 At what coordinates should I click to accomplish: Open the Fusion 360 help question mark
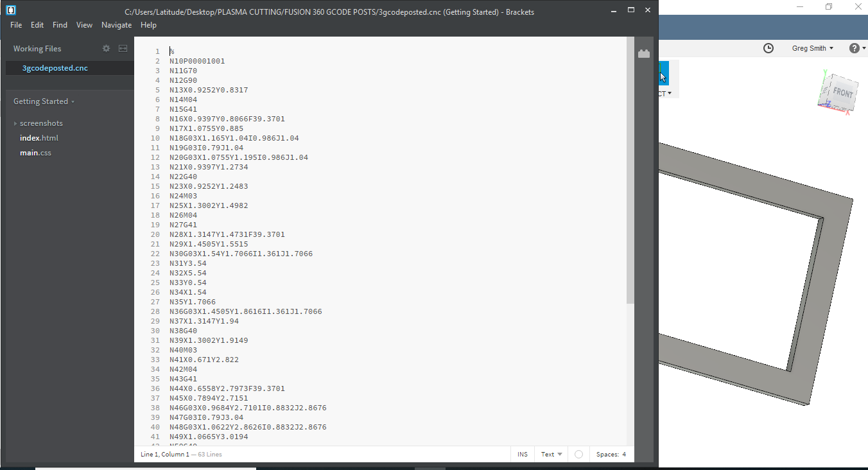click(x=854, y=48)
